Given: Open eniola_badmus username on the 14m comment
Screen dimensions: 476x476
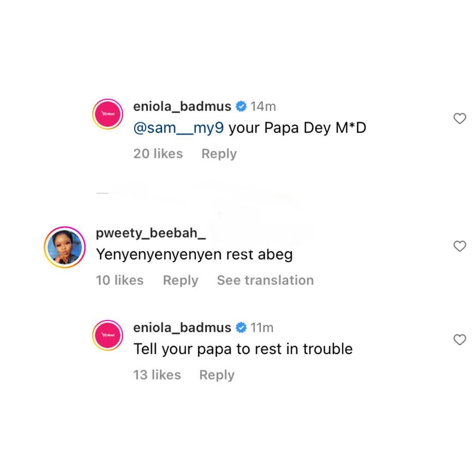Looking at the screenshot, I should point(182,106).
